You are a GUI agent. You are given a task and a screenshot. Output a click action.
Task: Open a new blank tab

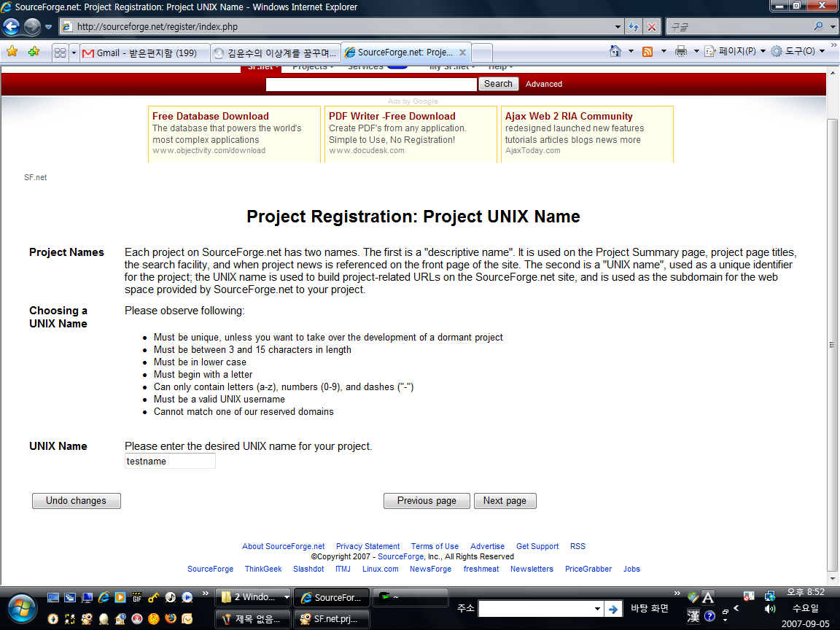(x=482, y=52)
